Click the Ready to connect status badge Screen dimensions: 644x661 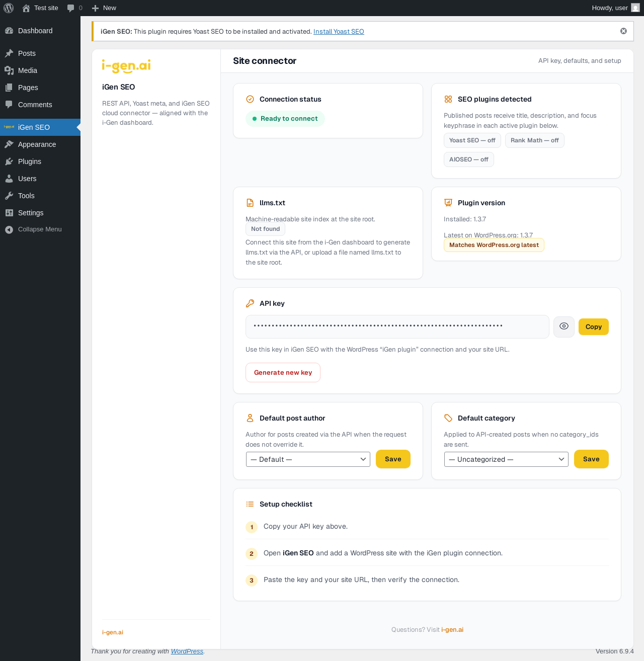(x=285, y=119)
